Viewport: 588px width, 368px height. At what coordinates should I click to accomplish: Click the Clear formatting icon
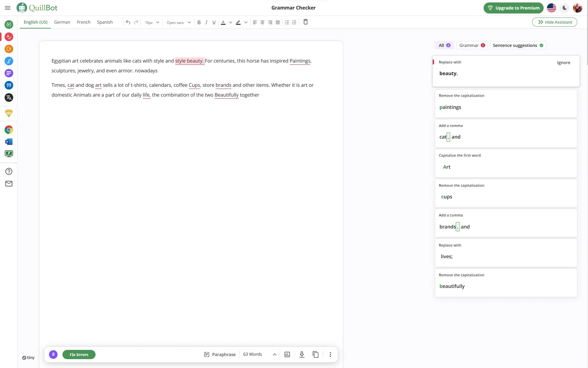[305, 22]
